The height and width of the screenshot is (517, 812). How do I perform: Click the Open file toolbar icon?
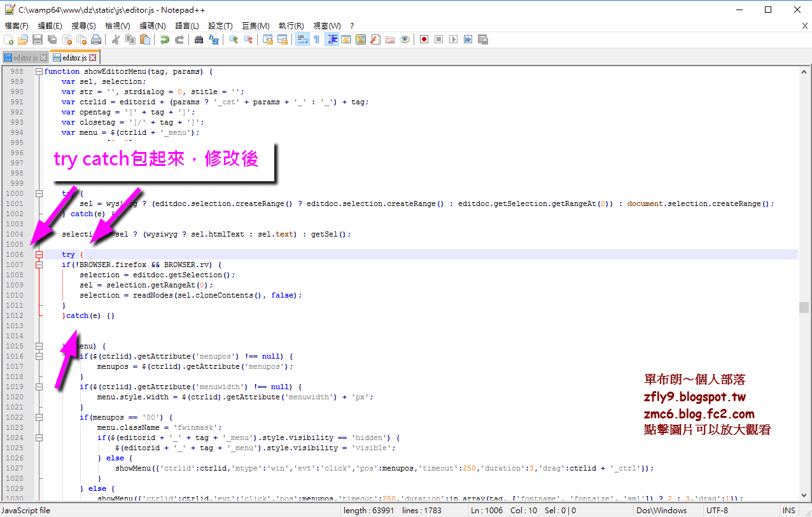coord(23,39)
